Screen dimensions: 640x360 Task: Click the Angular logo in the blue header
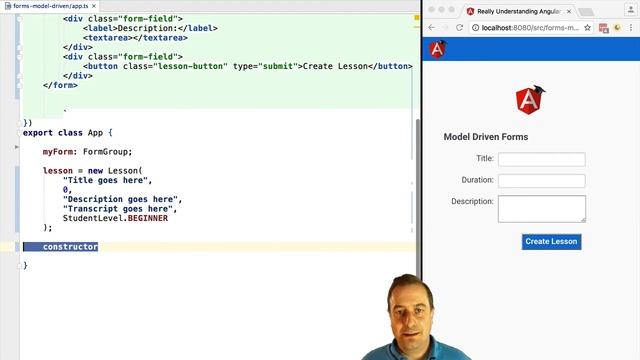coord(438,49)
